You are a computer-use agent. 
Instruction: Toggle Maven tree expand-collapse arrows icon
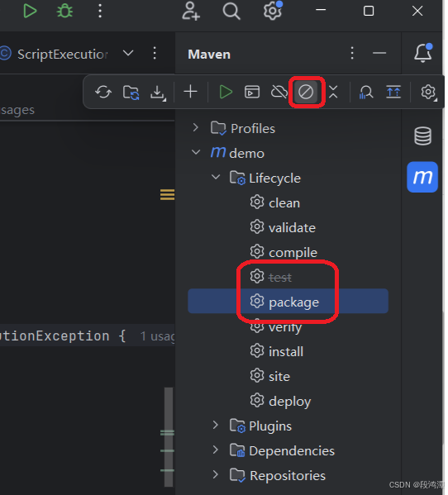click(393, 92)
